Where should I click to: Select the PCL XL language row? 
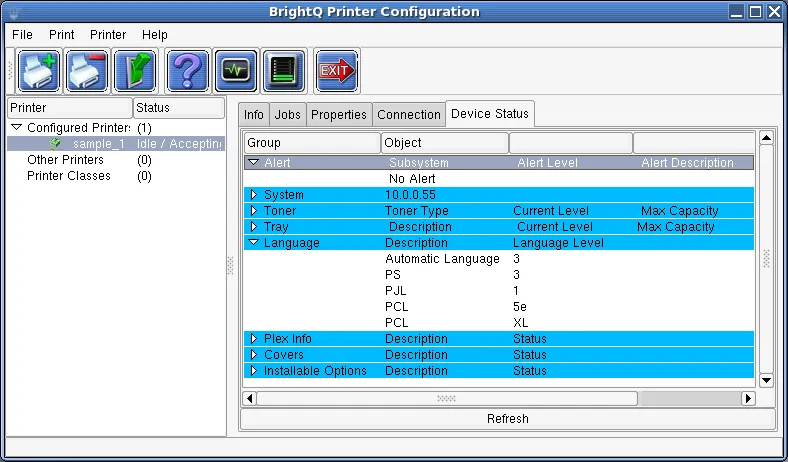499,323
